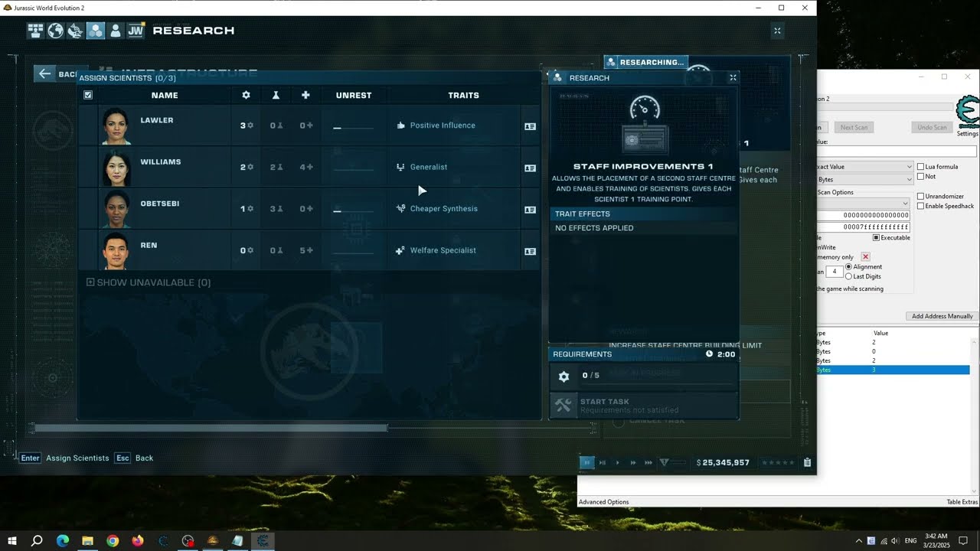The image size is (980, 551).
Task: Enable the Lua formula checkbox
Action: click(x=921, y=167)
